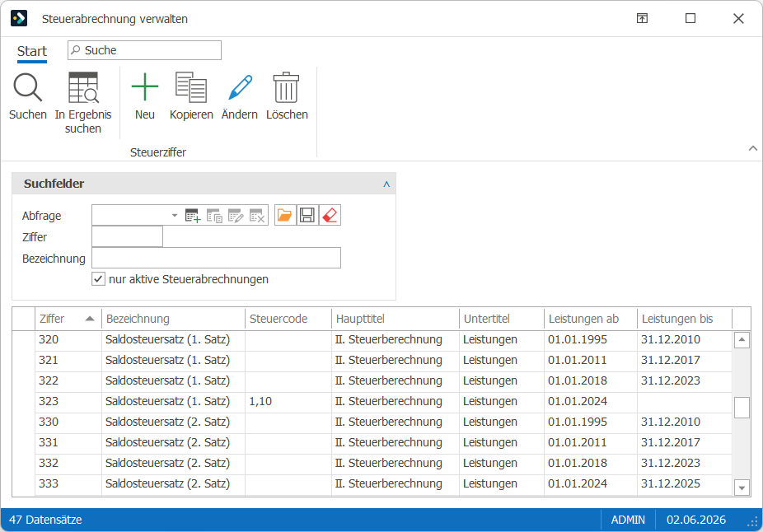Click ADMIN in status bar
The height and width of the screenshot is (532, 763).
coord(628,520)
